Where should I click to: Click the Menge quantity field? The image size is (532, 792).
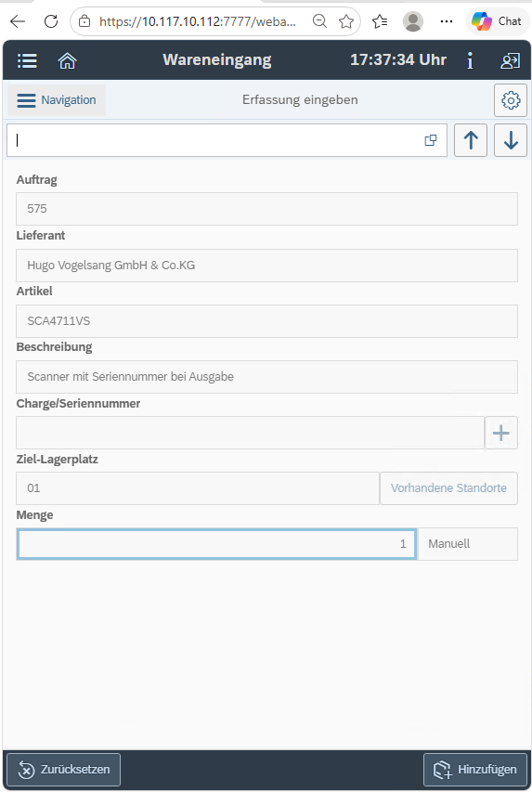tap(216, 544)
